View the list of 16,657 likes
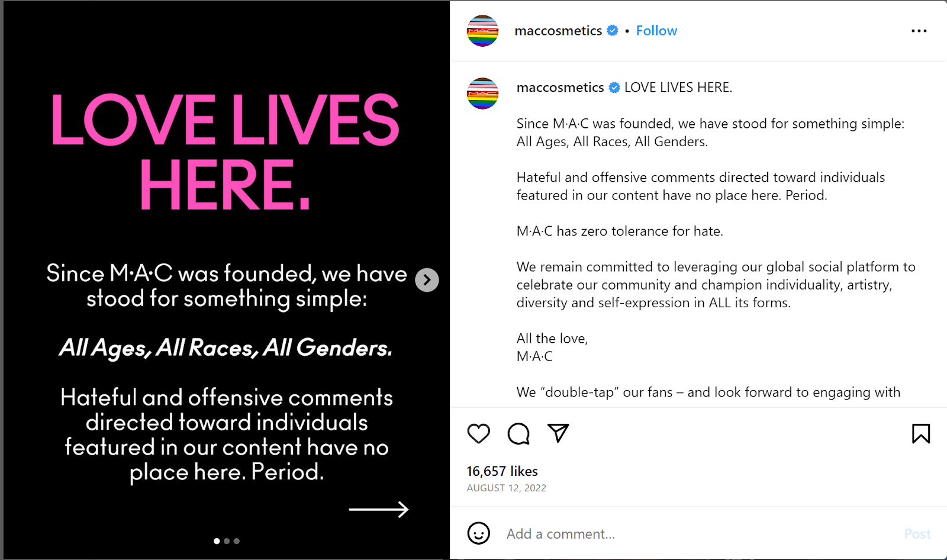This screenshot has height=560, width=947. point(502,471)
